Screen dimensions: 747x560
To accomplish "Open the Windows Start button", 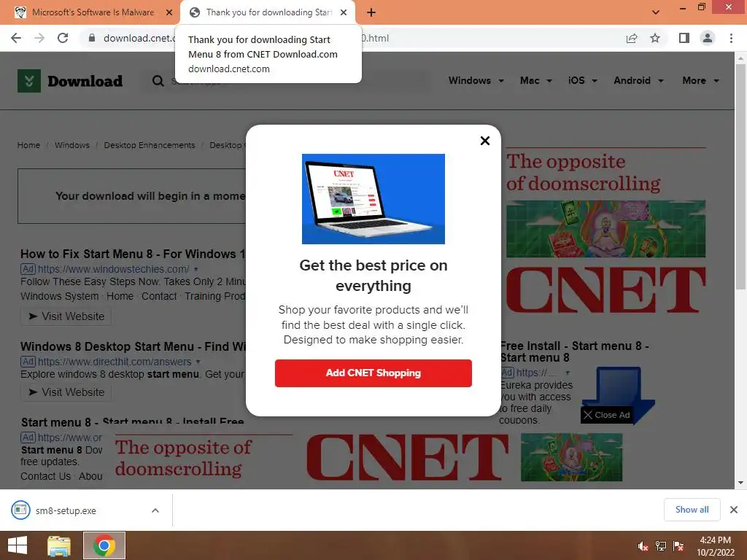I will point(18,545).
